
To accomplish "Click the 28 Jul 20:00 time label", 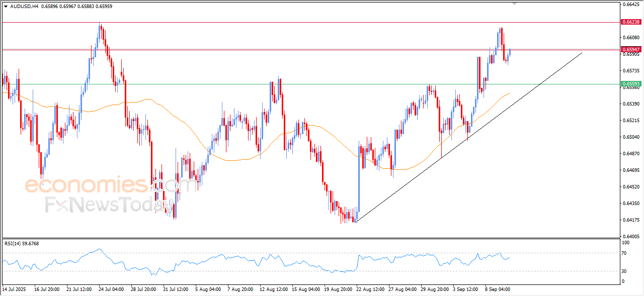I will click(143, 289).
